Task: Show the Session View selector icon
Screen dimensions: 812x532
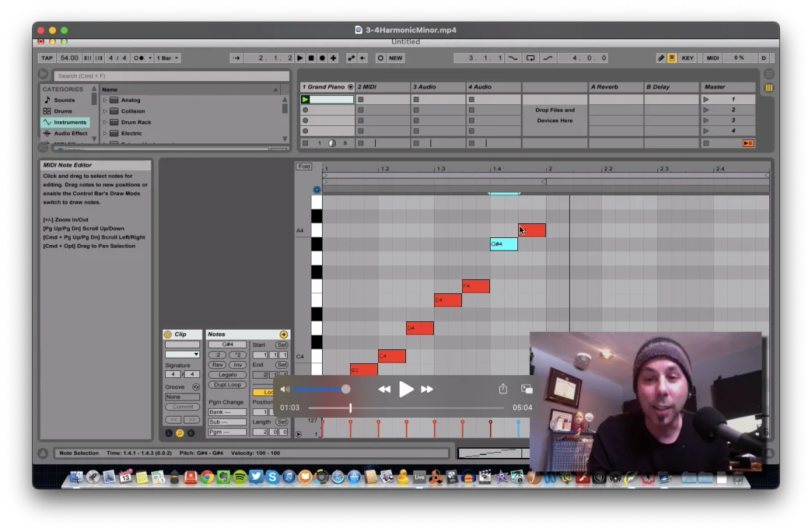Action: click(769, 87)
